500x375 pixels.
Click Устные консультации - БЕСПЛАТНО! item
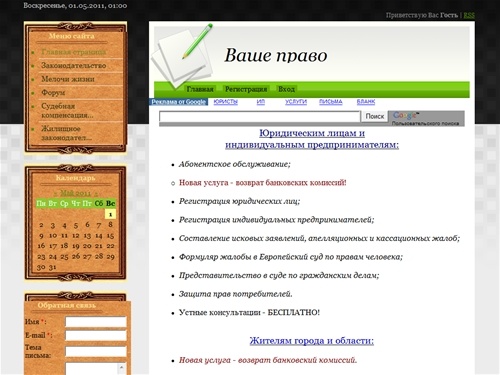click(249, 312)
